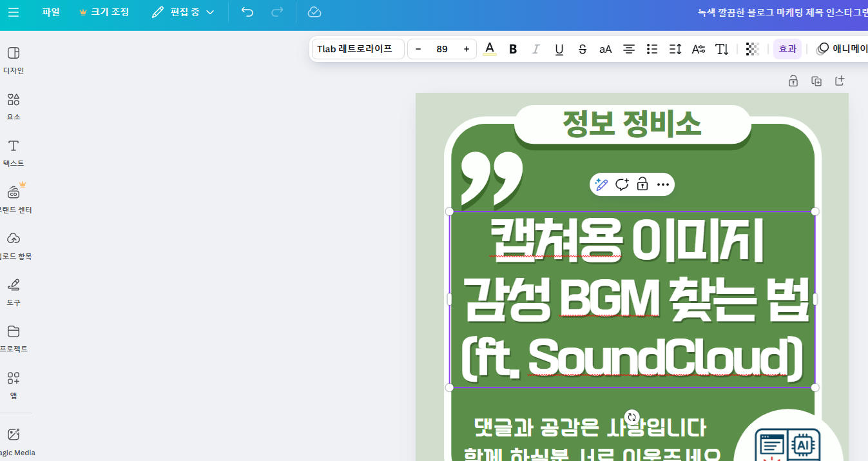Open the 앱 apps panel
Viewport: 868px width, 461px height.
[x=14, y=385]
